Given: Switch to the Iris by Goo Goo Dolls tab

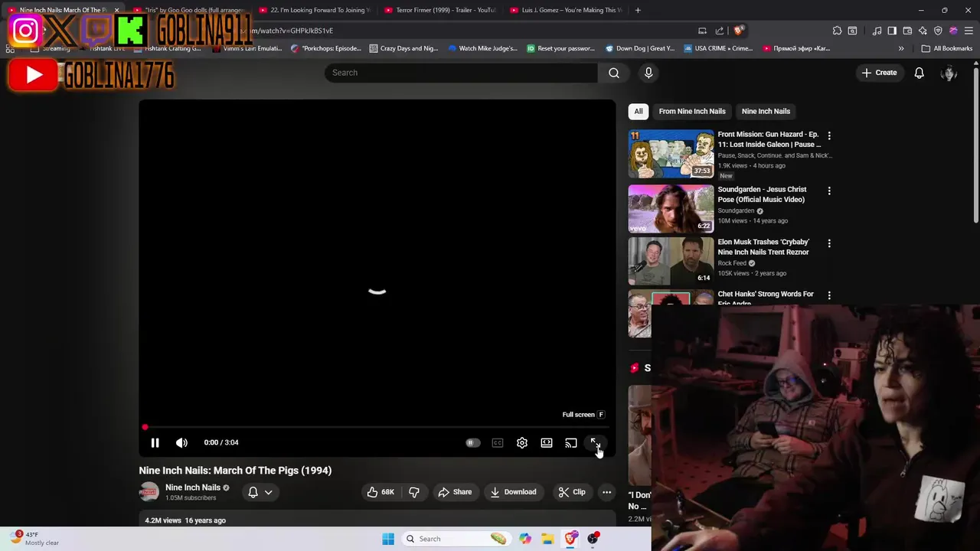Looking at the screenshot, I should point(188,10).
